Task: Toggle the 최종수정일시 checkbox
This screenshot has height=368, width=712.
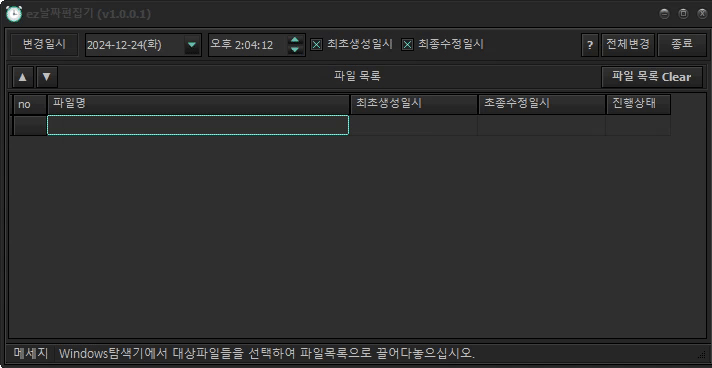Action: pos(407,45)
